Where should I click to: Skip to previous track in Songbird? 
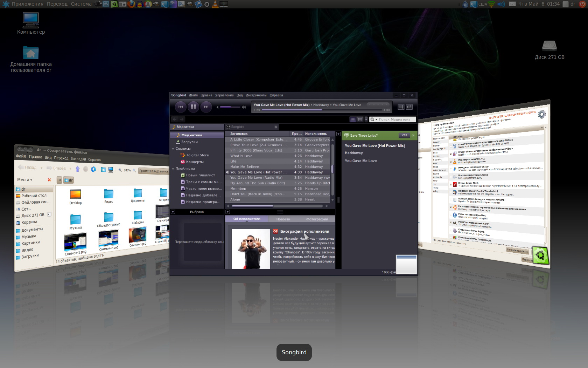(181, 107)
